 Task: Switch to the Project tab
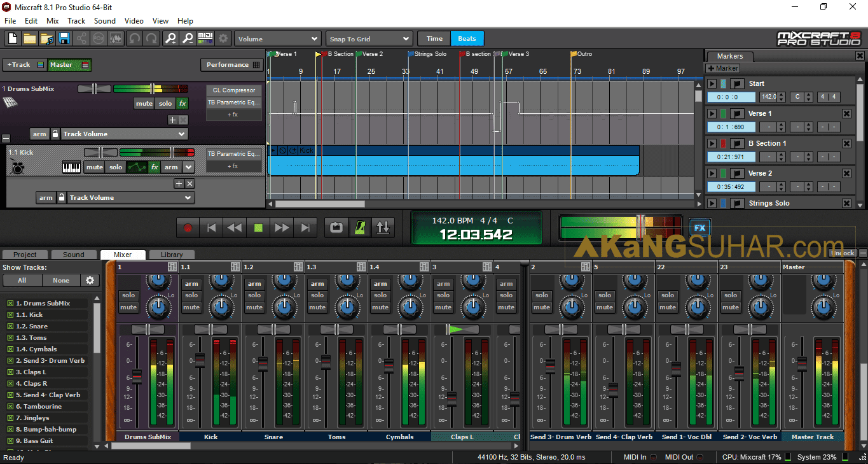click(25, 255)
